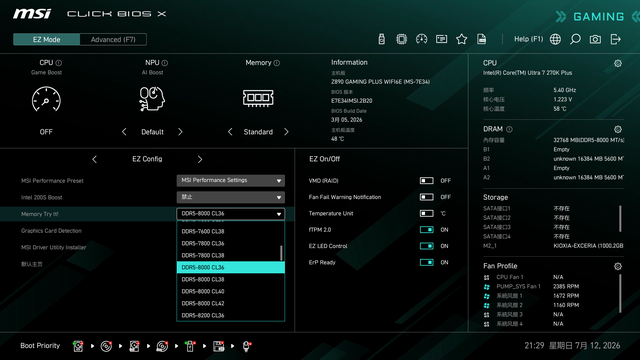
Task: Click the NPU AI Boost head icon
Action: pyautogui.click(x=152, y=98)
